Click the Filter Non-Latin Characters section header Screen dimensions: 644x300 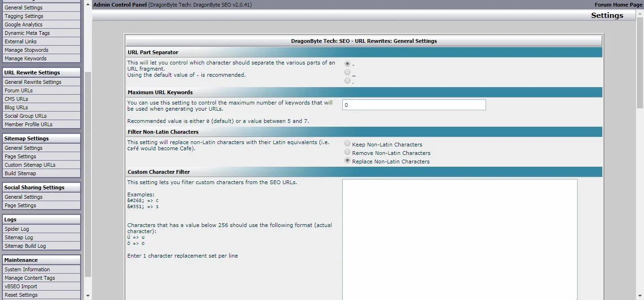(364, 132)
